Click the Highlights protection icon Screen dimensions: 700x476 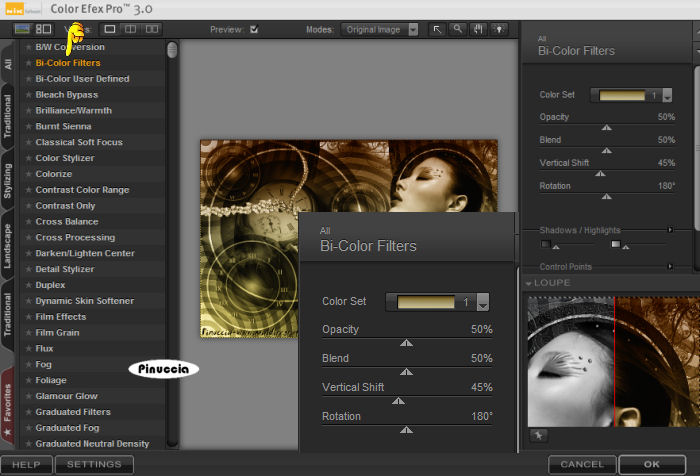(616, 244)
